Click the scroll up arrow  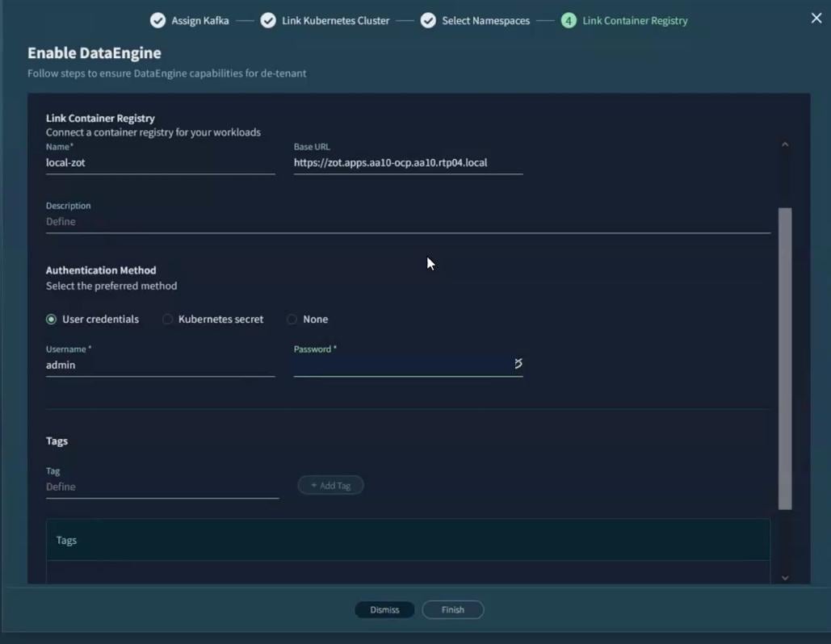[785, 144]
